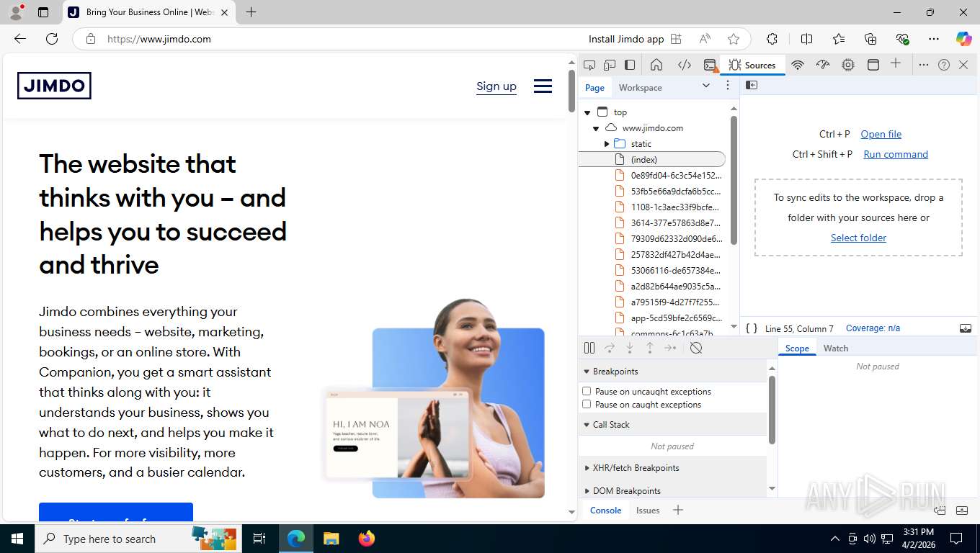Screen dimensions: 980x553
Task: Click the Step debugger button
Action: click(670, 348)
